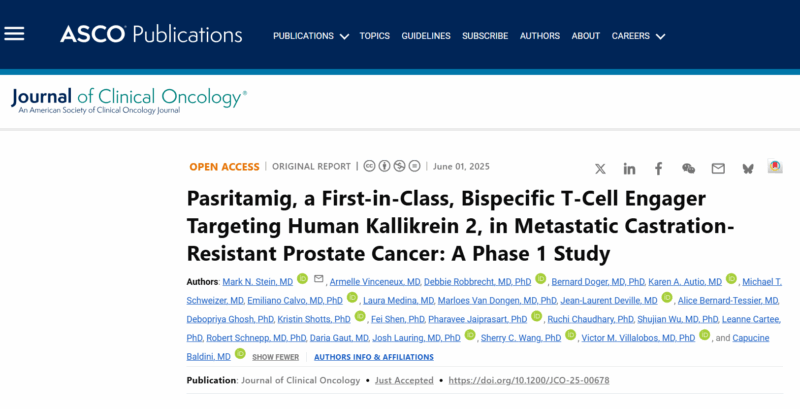
Task: Click the mail icon beside Mark N. Stein
Action: [x=318, y=278]
